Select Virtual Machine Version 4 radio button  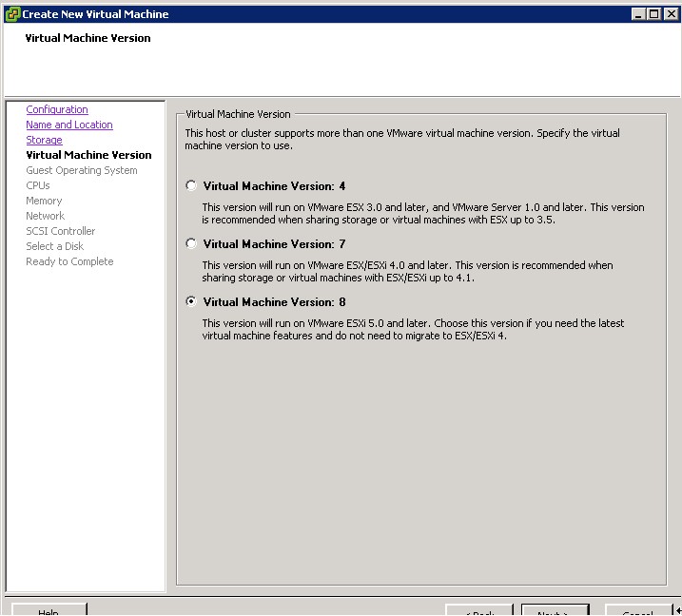(191, 186)
